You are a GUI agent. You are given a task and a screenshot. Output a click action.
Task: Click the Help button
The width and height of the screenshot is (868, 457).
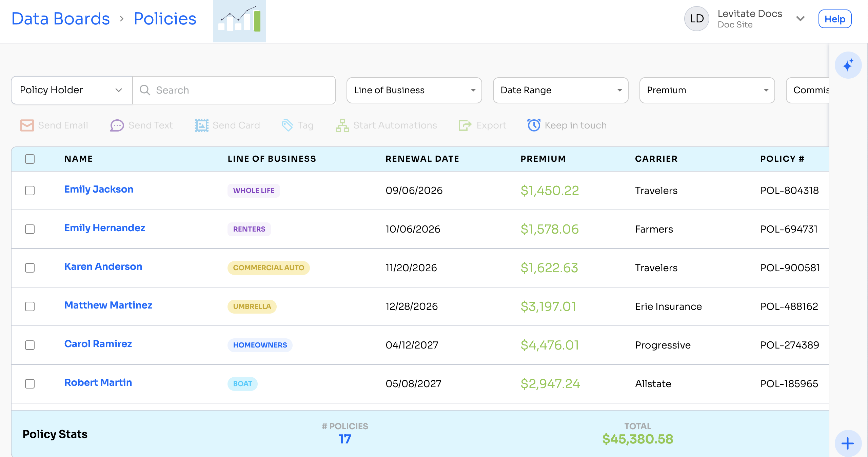pyautogui.click(x=835, y=19)
